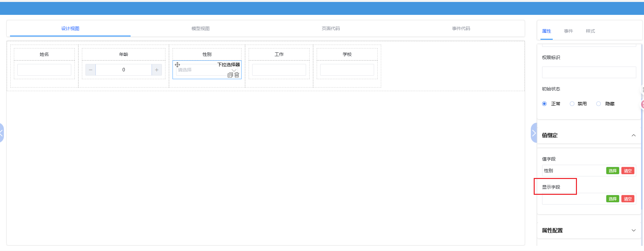Click the move handle on 下拉选择器 component

[177, 65]
